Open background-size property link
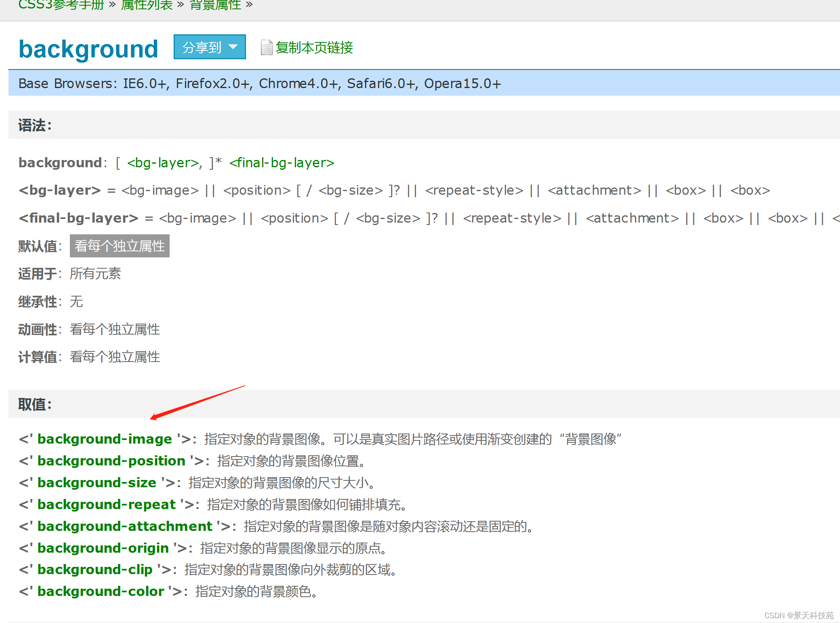 click(x=97, y=482)
